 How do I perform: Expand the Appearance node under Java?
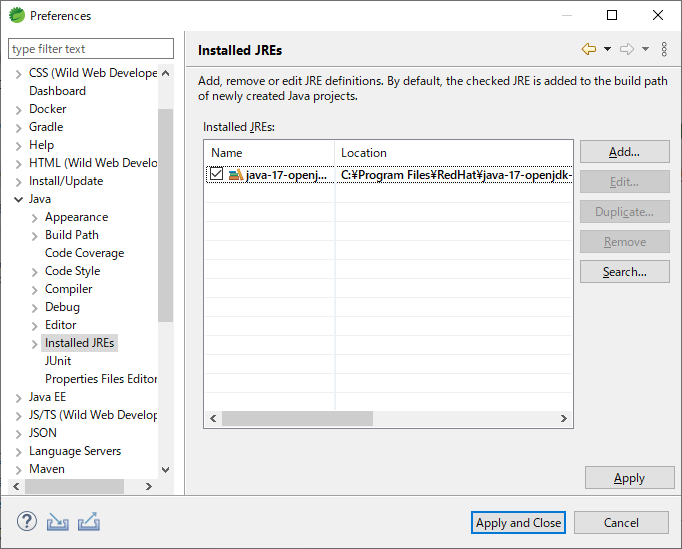click(x=34, y=218)
